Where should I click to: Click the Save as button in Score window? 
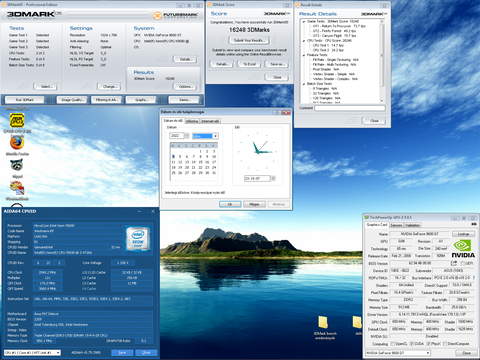tap(277, 64)
